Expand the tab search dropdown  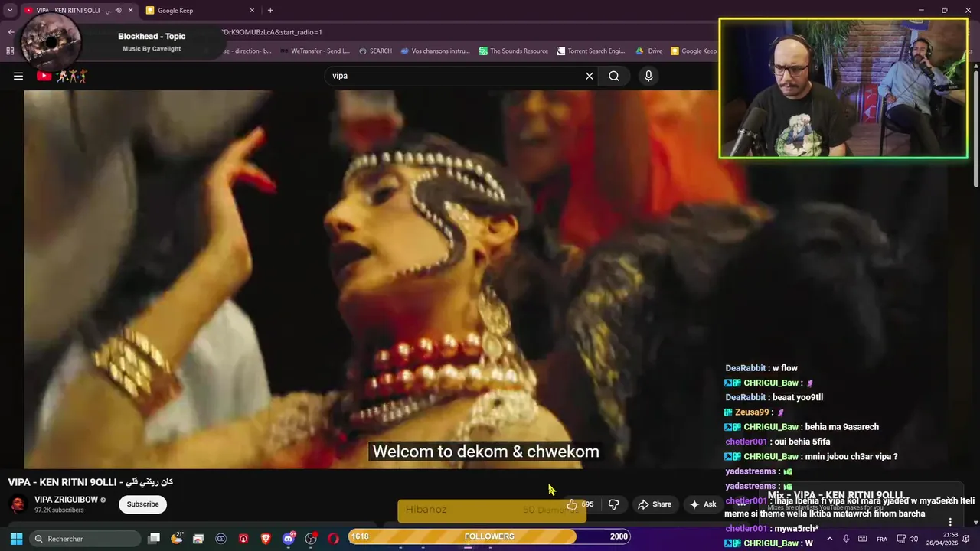(x=10, y=11)
